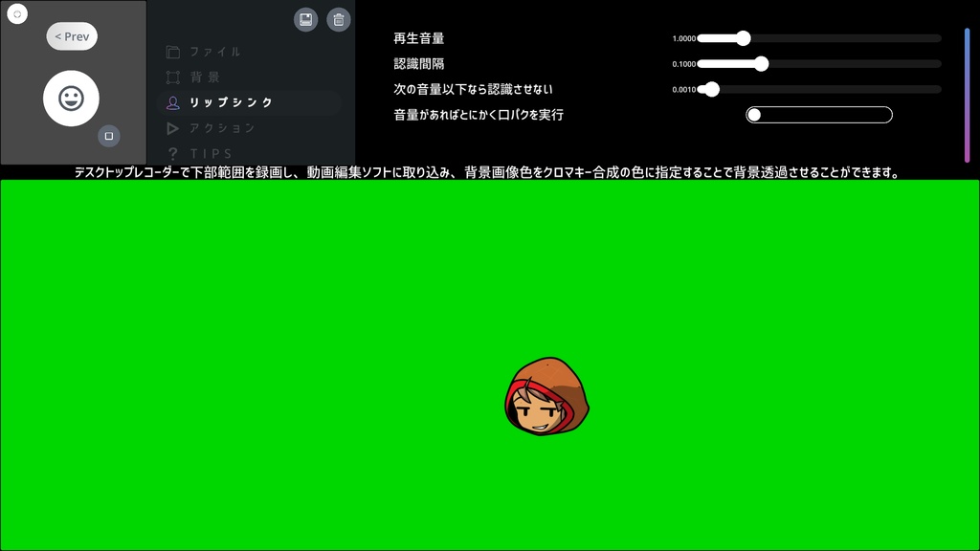Click the smiley expression icon on the avatar preview
Screen dimensions: 980x551
tap(72, 97)
